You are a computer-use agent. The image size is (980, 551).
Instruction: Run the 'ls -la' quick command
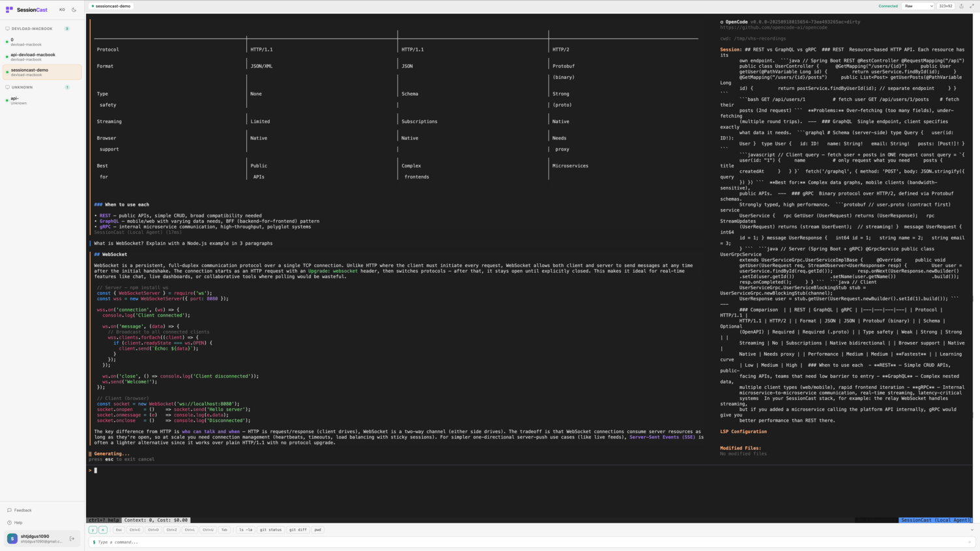[246, 530]
